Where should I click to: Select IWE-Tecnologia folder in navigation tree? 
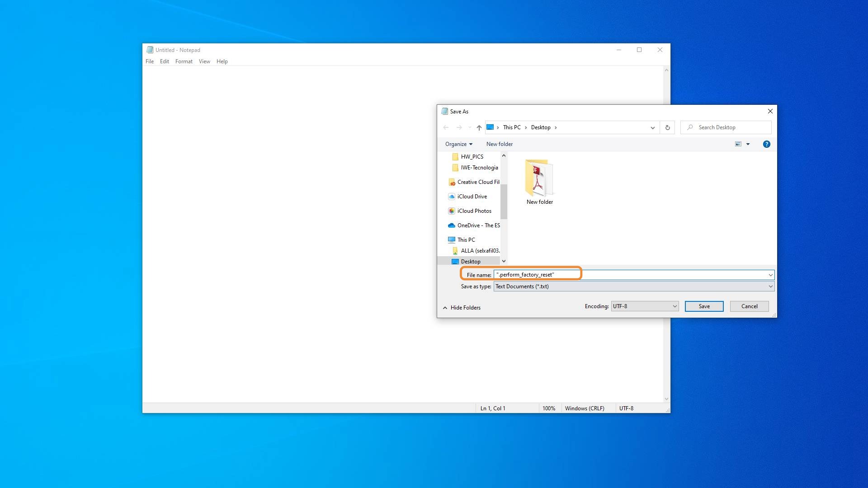click(x=479, y=168)
